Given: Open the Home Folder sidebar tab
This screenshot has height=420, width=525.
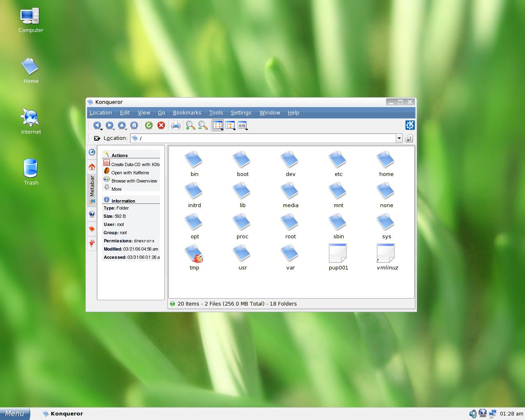Looking at the screenshot, I should (92, 167).
